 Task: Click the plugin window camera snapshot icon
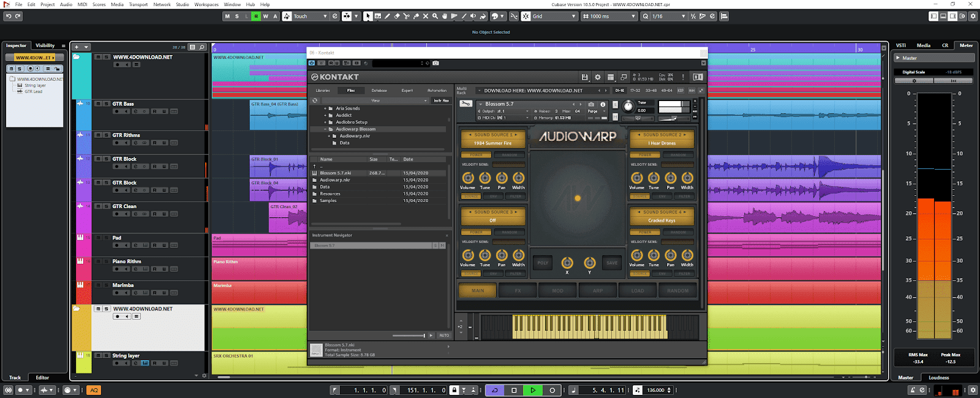435,63
